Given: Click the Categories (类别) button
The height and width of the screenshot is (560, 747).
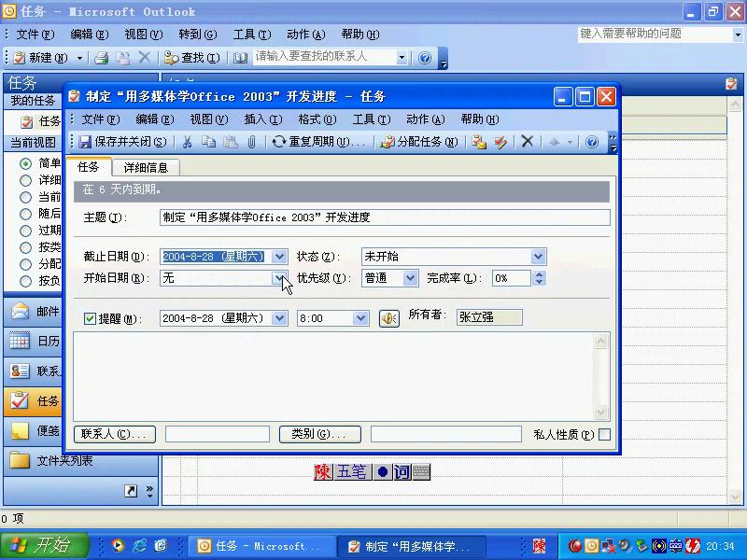Looking at the screenshot, I should point(319,434).
